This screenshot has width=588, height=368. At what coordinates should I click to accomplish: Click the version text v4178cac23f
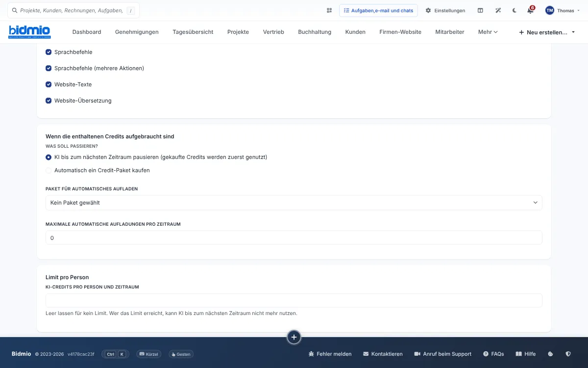click(x=81, y=354)
